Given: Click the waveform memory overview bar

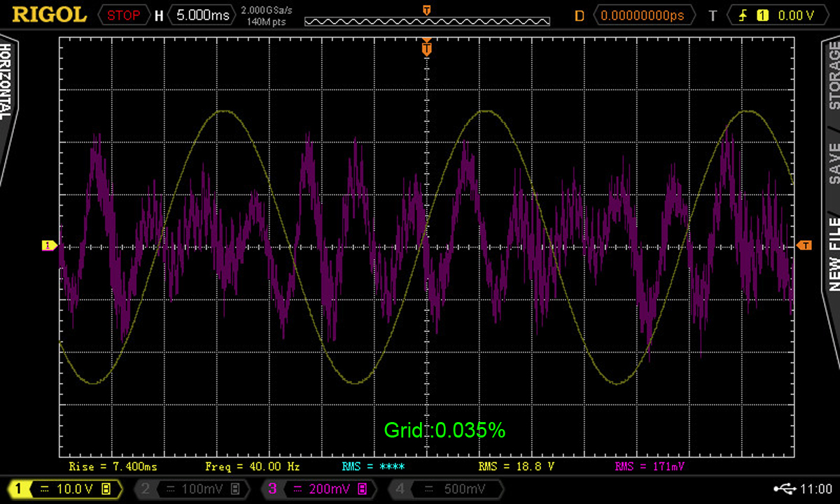Looking at the screenshot, I should click(427, 21).
